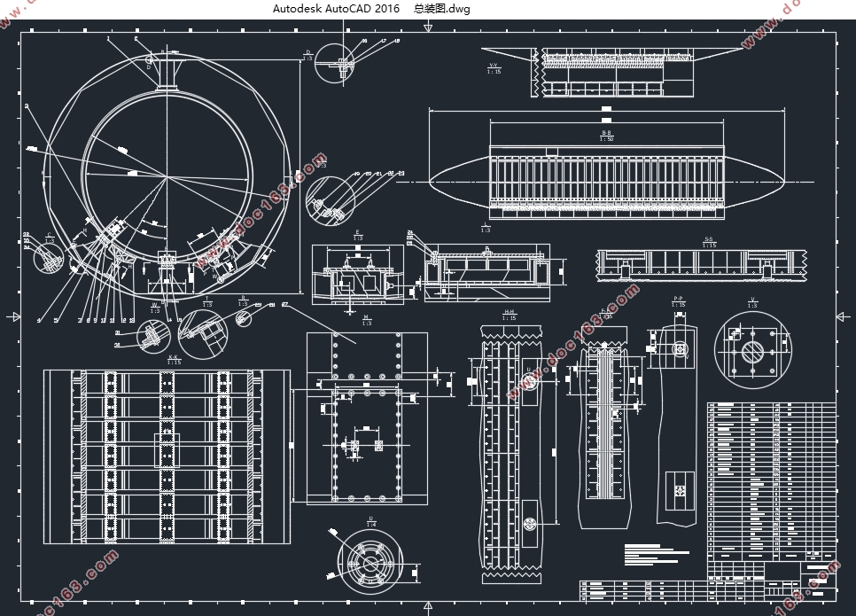Image resolution: width=856 pixels, height=616 pixels.
Task: Select the "U 1:4" detail label
Action: click(371, 521)
